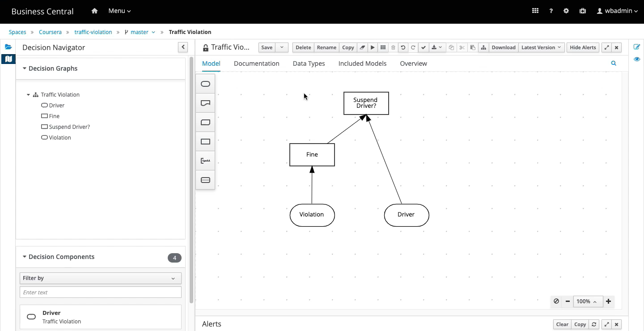The height and width of the screenshot is (331, 644).
Task: Redo the last undone change
Action: (413, 47)
